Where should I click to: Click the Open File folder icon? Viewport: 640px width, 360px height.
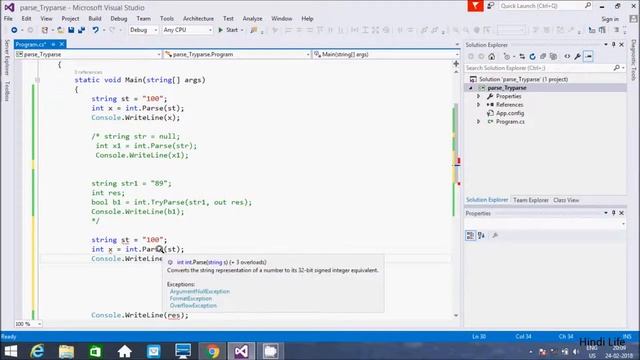[60, 30]
